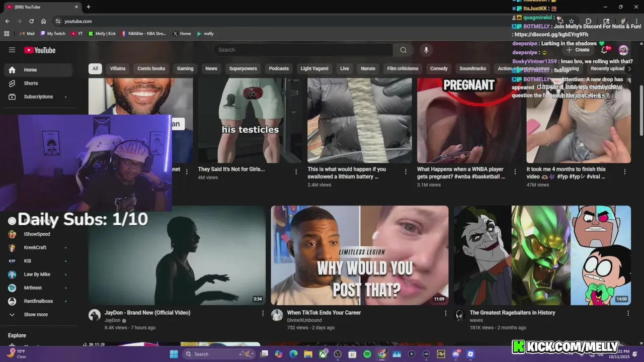Select the Gaming filter chip
644x362 pixels.
click(x=185, y=68)
